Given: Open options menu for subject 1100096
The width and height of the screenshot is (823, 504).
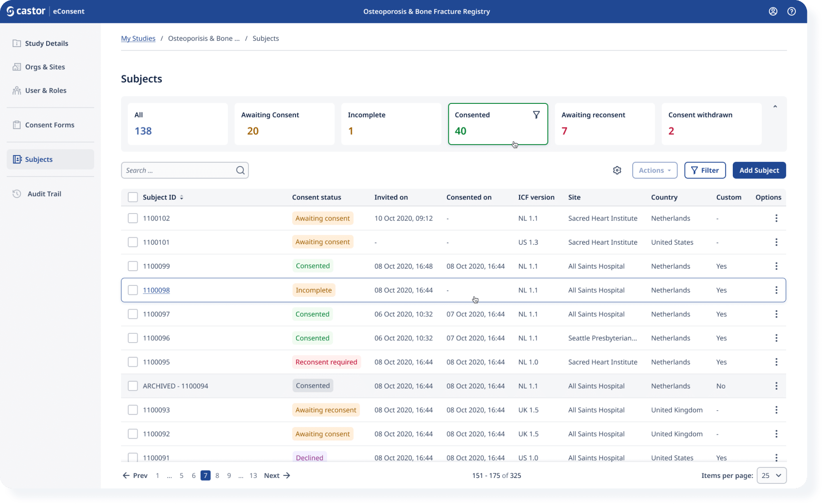Looking at the screenshot, I should [776, 338].
